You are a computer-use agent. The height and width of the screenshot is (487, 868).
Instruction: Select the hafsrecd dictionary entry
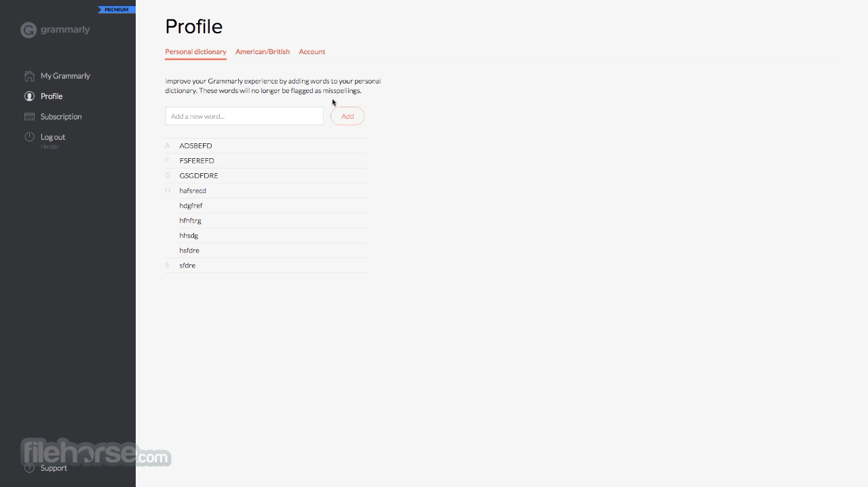pyautogui.click(x=193, y=191)
